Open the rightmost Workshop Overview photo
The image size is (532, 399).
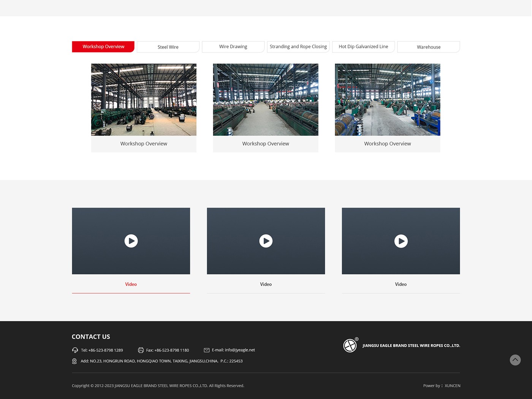click(387, 100)
